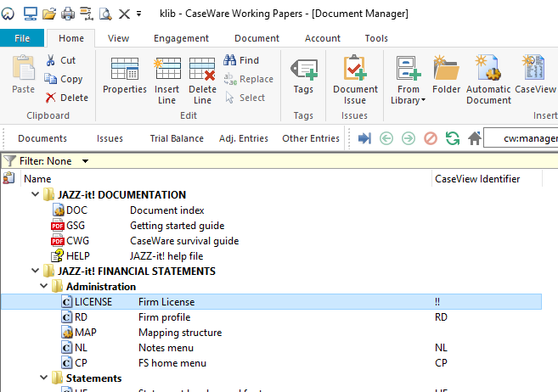
Task: Insert a CaseView document
Action: point(535,75)
